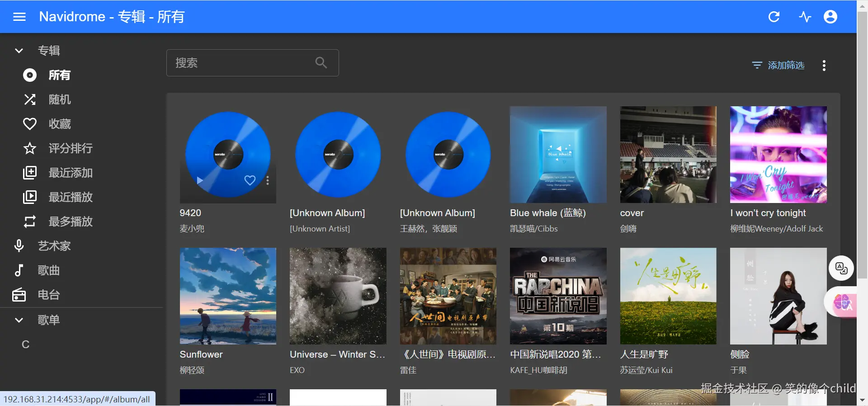The image size is (868, 406).
Task: Click the Blue whale (蓝鲸) title text
Action: (x=548, y=213)
